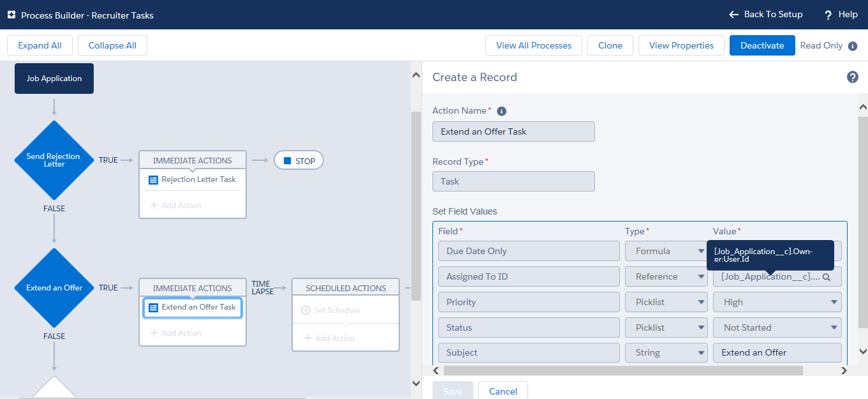Image resolution: width=868 pixels, height=399 pixels.
Task: Click the Action Name info icon
Action: pyautogui.click(x=501, y=111)
